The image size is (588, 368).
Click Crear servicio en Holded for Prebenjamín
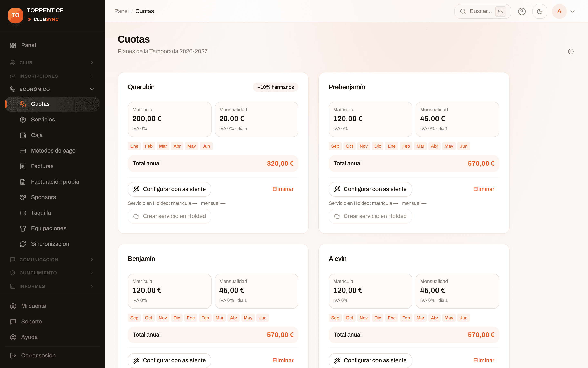[x=370, y=216]
